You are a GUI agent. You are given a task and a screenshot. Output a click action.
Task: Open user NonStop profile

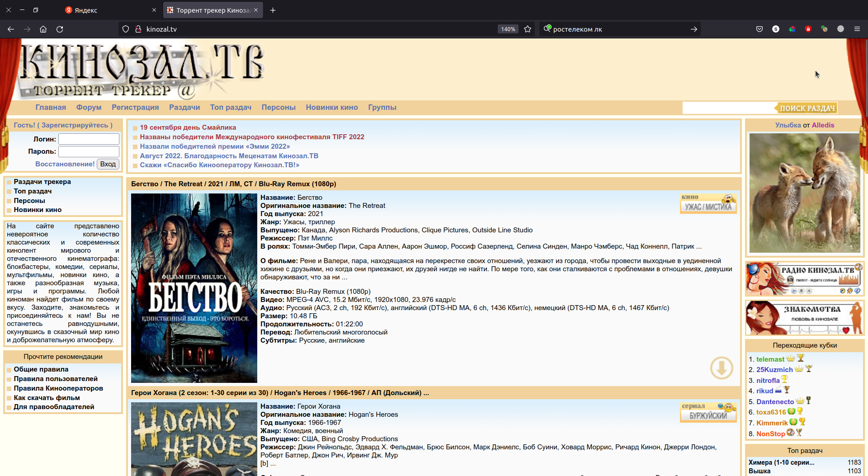771,434
